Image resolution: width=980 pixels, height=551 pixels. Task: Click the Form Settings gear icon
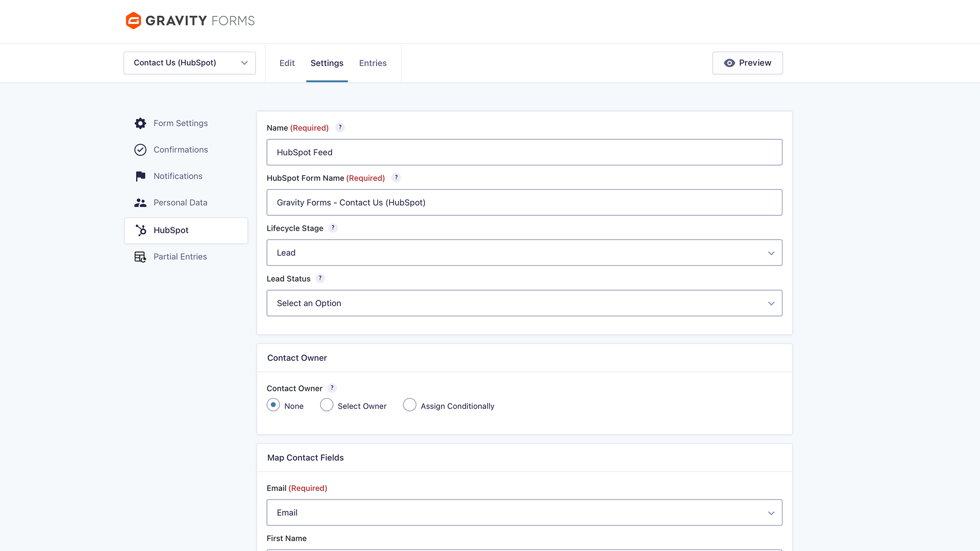[140, 123]
